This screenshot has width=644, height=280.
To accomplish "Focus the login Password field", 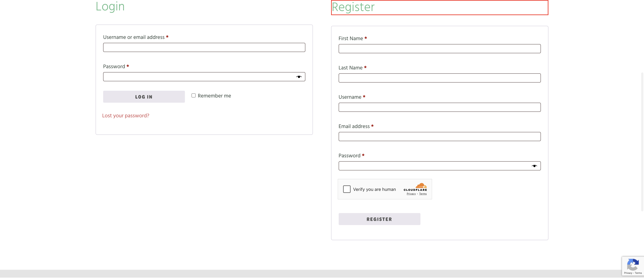I will (197, 77).
